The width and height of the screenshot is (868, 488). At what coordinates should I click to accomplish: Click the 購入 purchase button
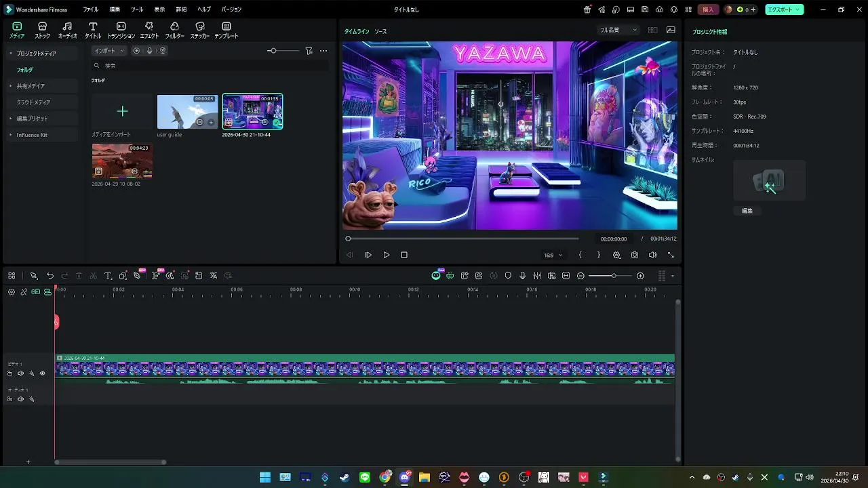[708, 9]
